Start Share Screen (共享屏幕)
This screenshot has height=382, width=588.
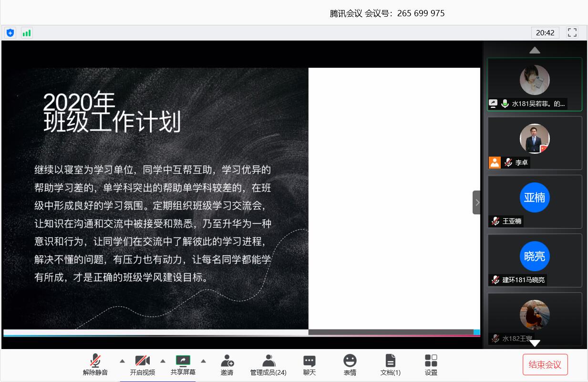tap(183, 365)
